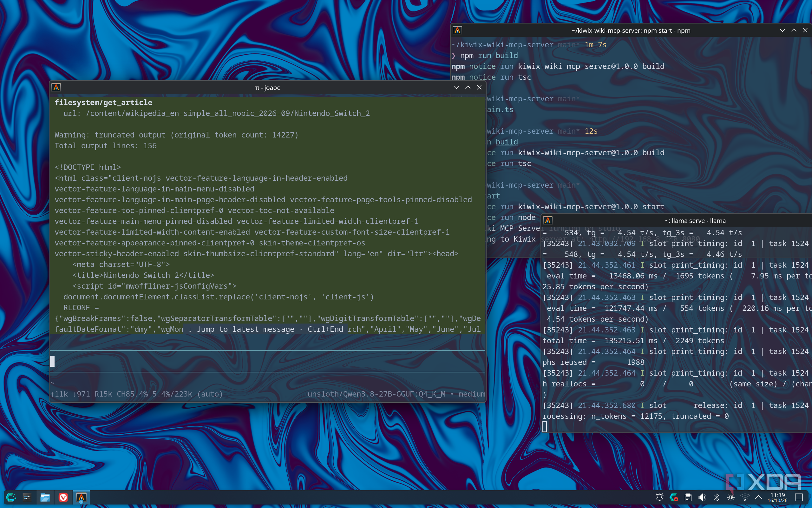This screenshot has width=812, height=508.
Task: Click the unsloth/Qwen3.8-27B-GGUF model name
Action: click(377, 394)
